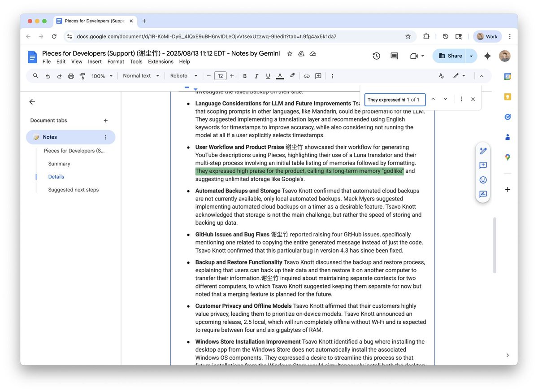The width and height of the screenshot is (538, 392).
Task: Open File menu
Action: [47, 62]
